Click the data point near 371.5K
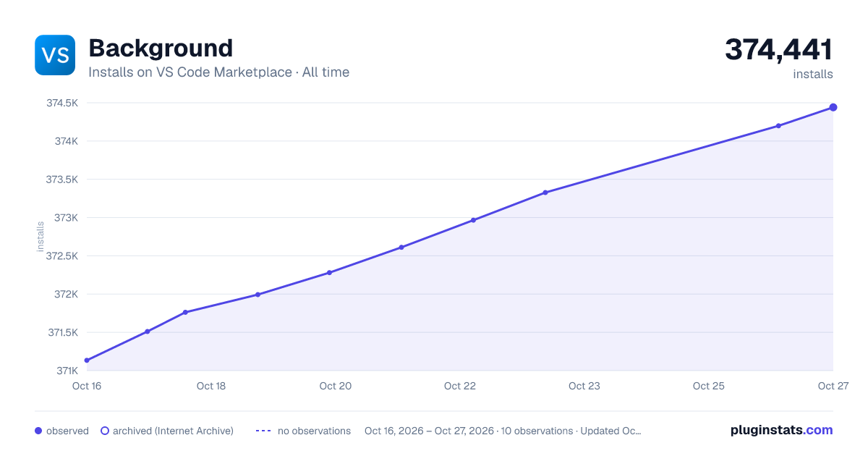This screenshot has width=868, height=456. pos(148,332)
